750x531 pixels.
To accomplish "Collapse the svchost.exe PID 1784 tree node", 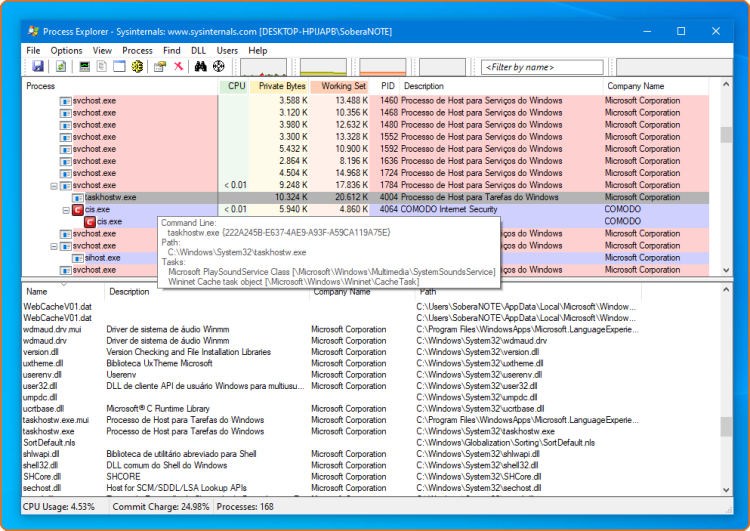I will pos(54,186).
